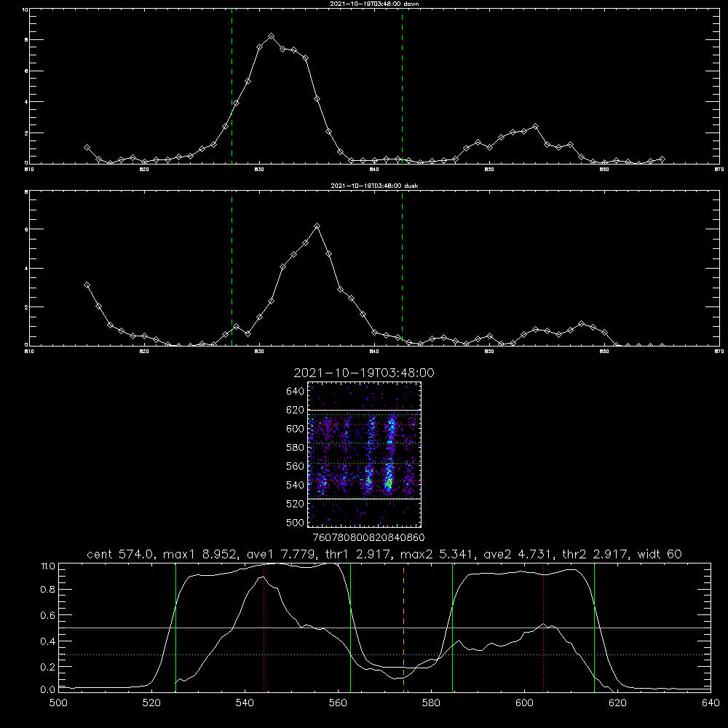The height and width of the screenshot is (728, 728).
Task: Click the red dotted peak line near 544
Action: (264, 628)
